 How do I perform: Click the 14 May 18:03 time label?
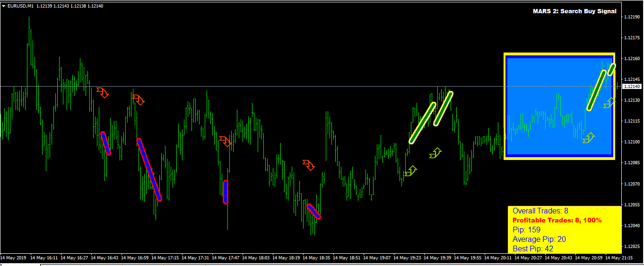256,258
